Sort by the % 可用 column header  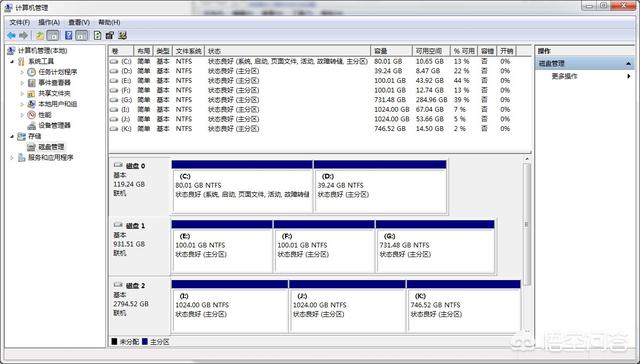464,51
